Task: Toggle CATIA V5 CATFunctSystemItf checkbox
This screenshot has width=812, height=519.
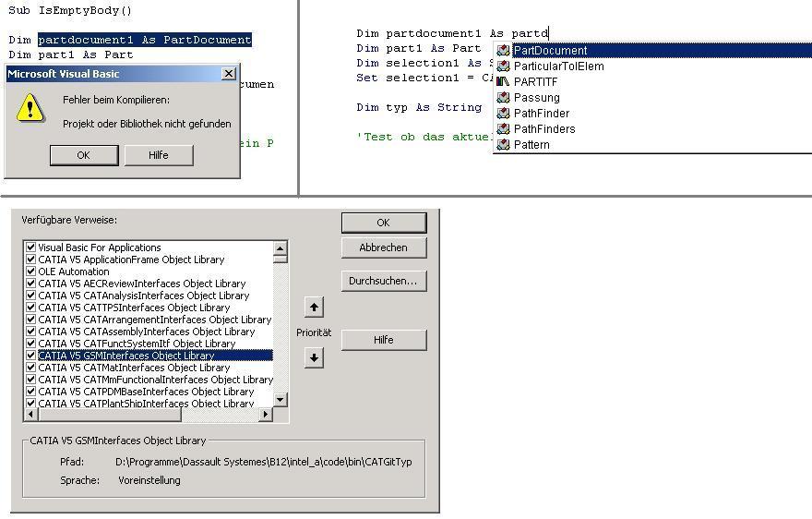Action: point(31,344)
